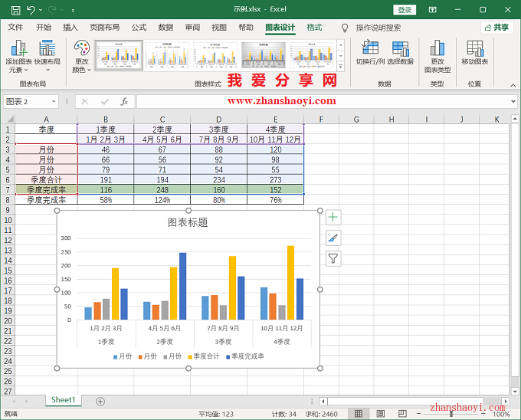Switch to the 格式 chart tab
Screen dimensions: 521x420
click(314, 28)
